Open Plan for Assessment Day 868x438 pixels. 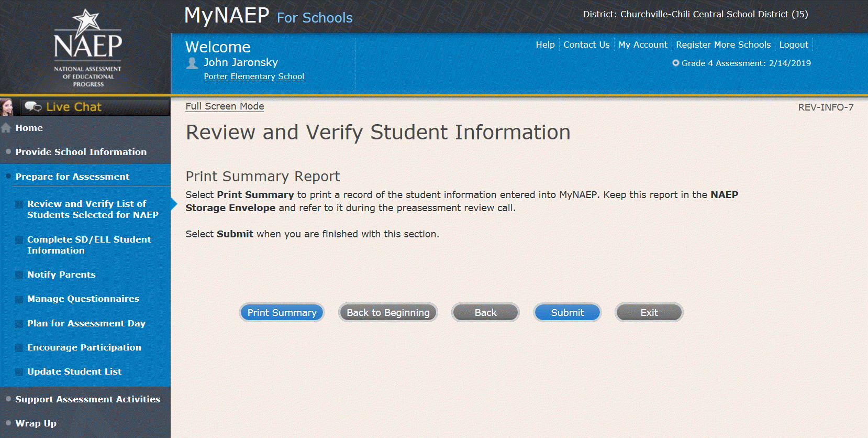86,323
